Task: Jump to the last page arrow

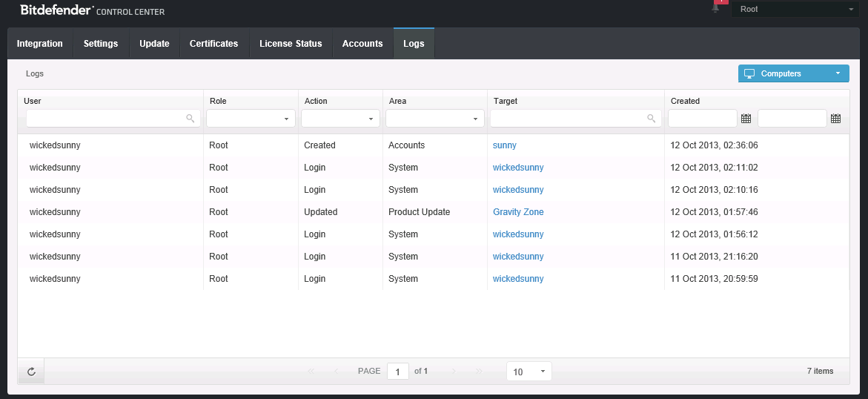Action: [479, 371]
